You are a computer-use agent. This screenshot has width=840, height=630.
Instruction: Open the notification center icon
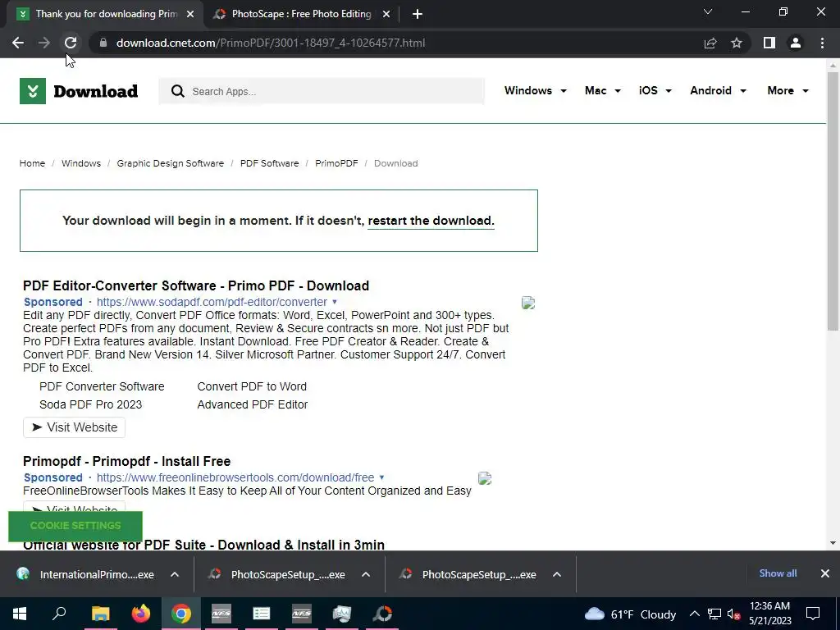click(813, 614)
